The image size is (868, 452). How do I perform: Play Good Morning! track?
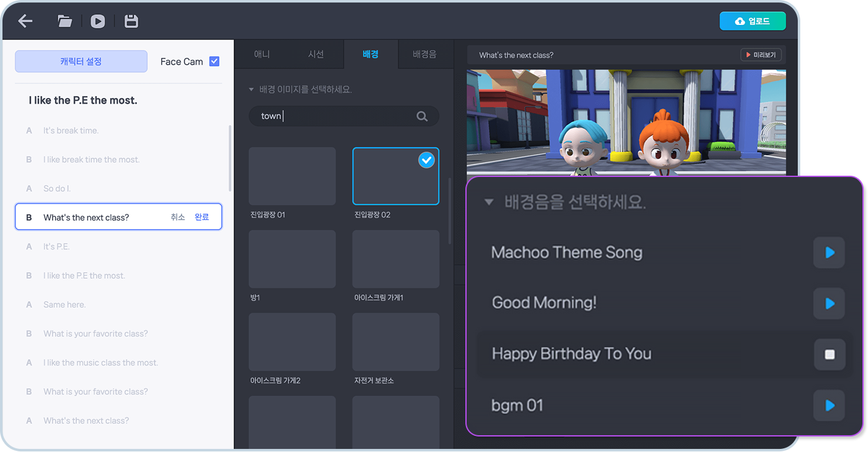point(829,304)
